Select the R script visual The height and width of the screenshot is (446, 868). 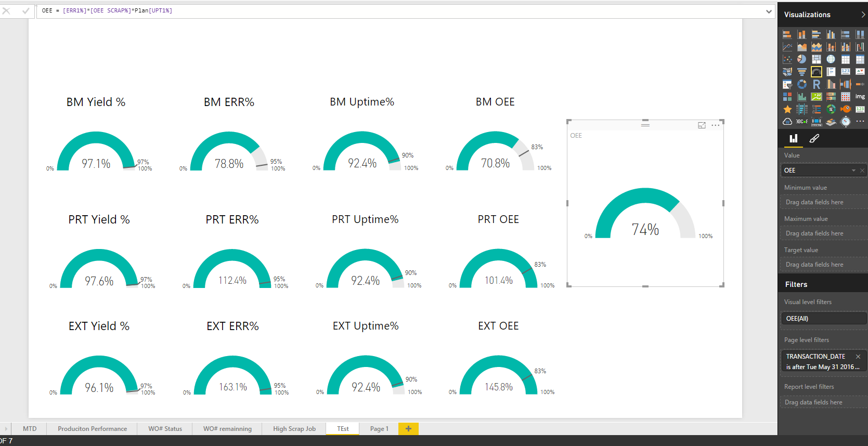tap(817, 84)
